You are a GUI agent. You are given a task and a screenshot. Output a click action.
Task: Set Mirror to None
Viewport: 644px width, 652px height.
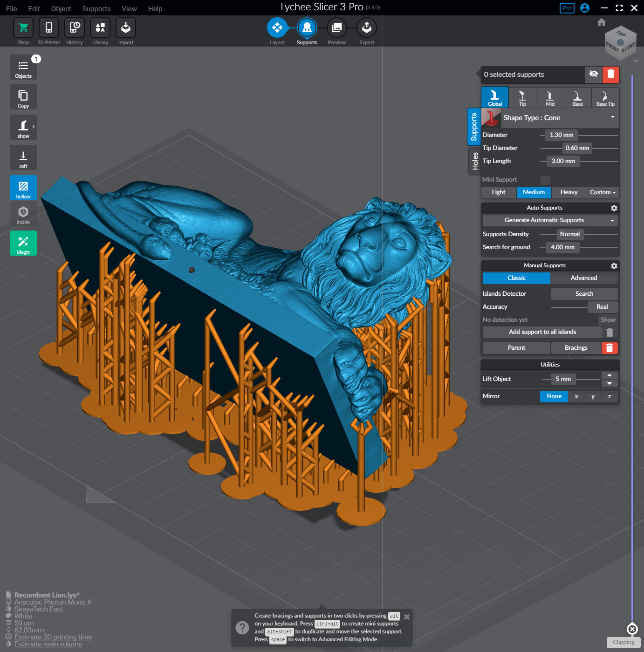tap(554, 396)
